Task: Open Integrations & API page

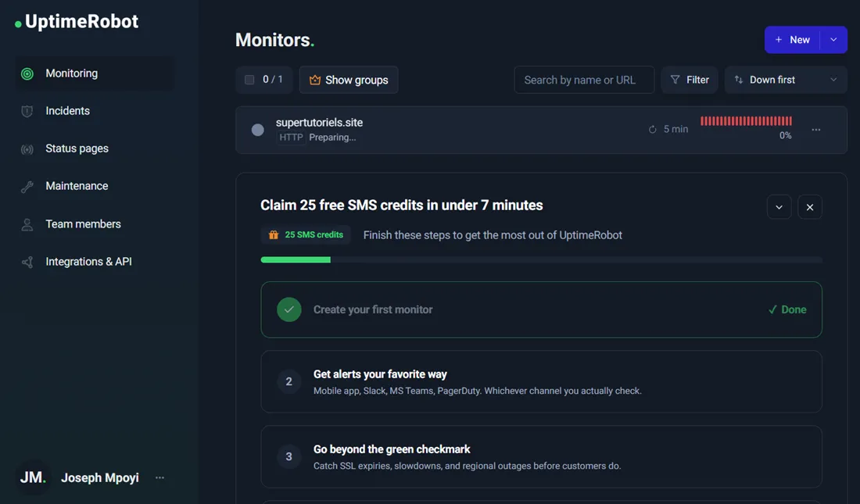Action: pos(88,262)
